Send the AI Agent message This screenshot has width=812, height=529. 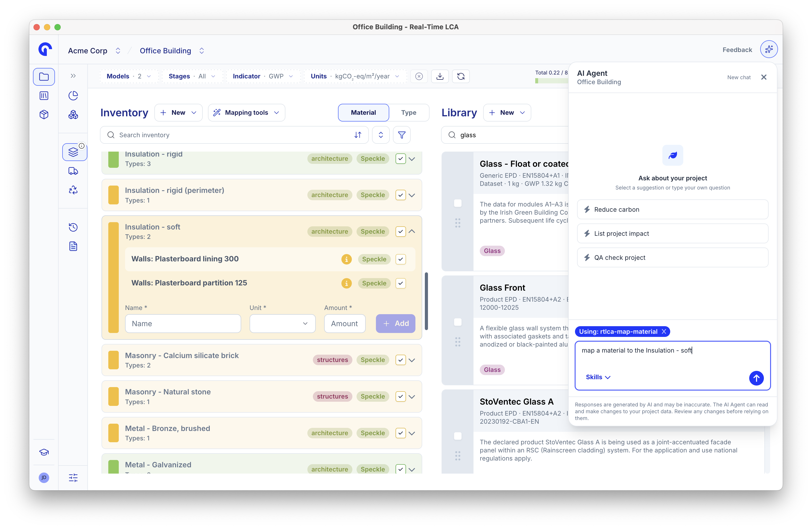click(x=756, y=378)
